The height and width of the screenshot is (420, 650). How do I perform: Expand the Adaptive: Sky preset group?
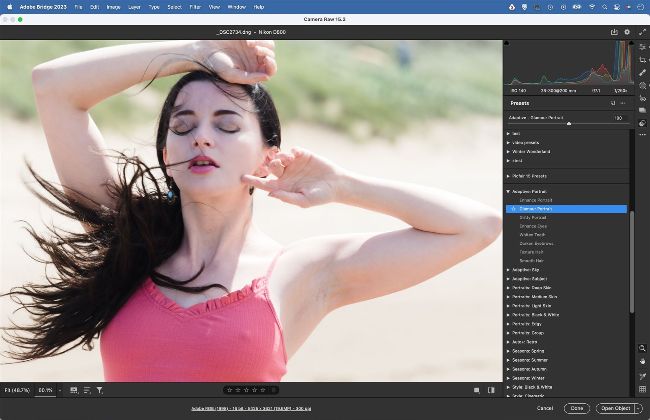pyautogui.click(x=507, y=269)
